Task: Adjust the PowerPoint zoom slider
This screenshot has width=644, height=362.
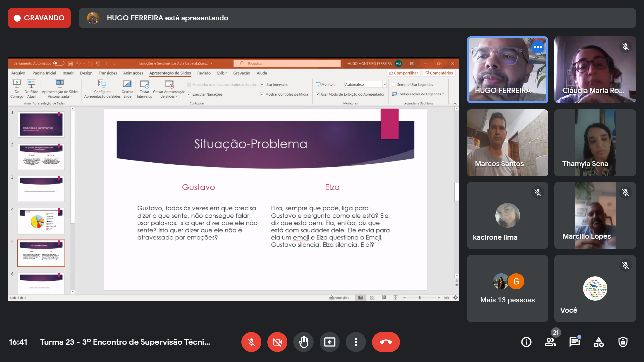Action: pos(420,298)
